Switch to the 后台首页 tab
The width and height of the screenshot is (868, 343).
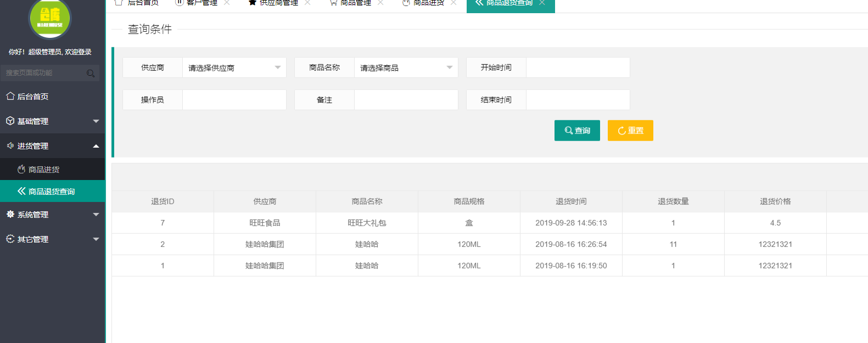[x=137, y=3]
